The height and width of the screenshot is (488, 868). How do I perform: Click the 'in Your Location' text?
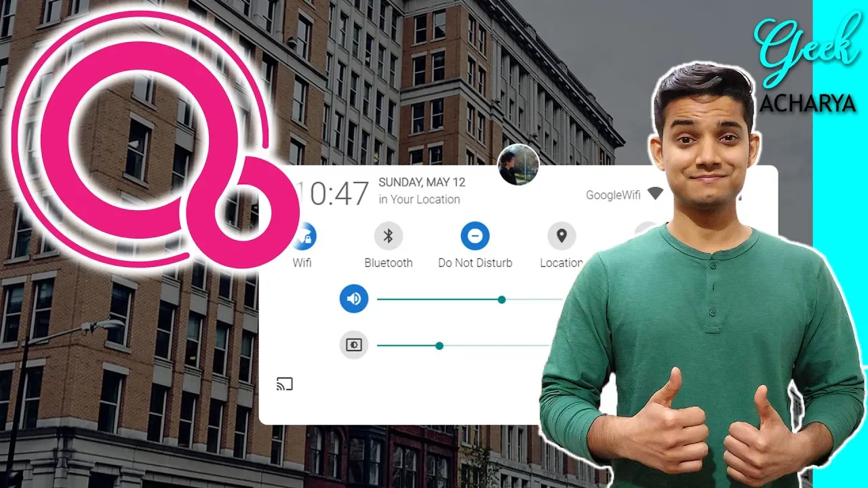coord(419,199)
